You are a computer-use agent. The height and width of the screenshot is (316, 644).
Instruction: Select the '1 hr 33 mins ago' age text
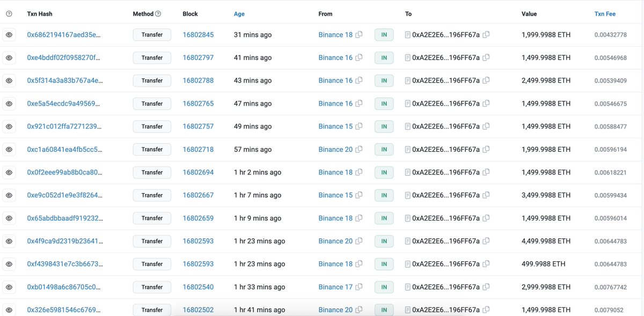(260, 287)
